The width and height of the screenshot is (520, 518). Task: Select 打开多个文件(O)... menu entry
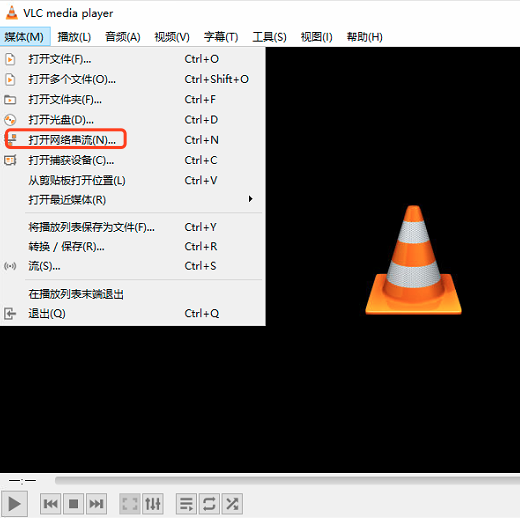point(133,79)
